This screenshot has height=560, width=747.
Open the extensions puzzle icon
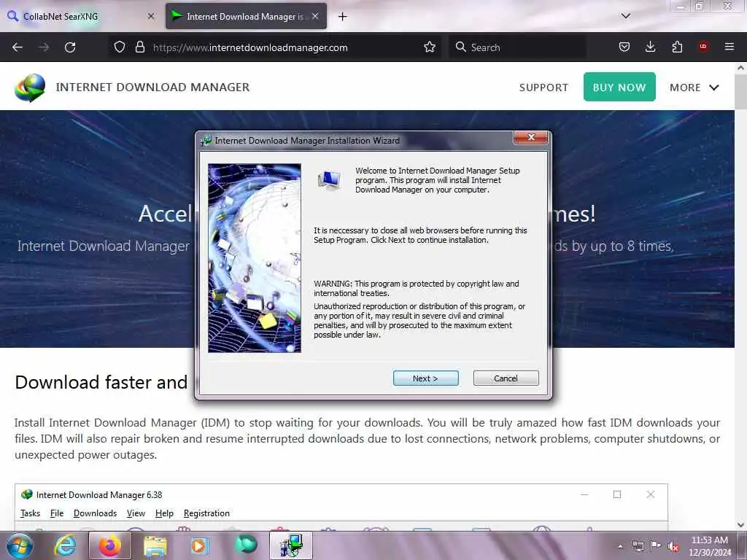point(677,47)
